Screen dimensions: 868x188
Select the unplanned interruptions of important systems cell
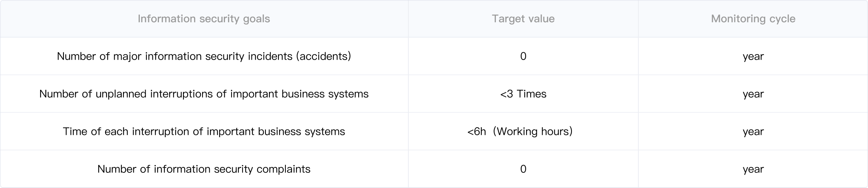coord(204,94)
